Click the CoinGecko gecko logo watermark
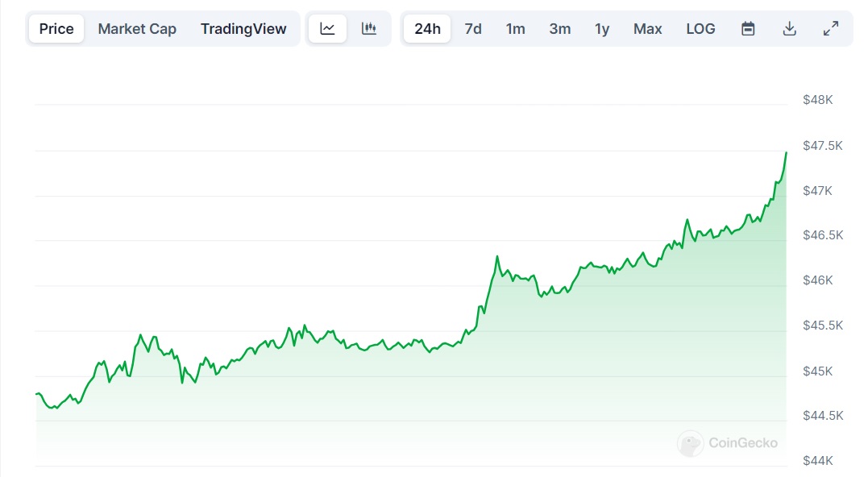The height and width of the screenshot is (477, 868). tap(690, 443)
